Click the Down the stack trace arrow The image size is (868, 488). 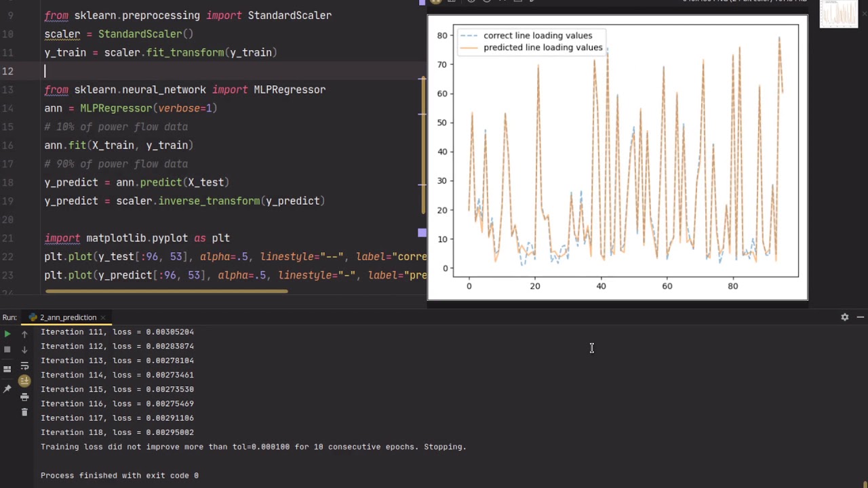(24, 350)
